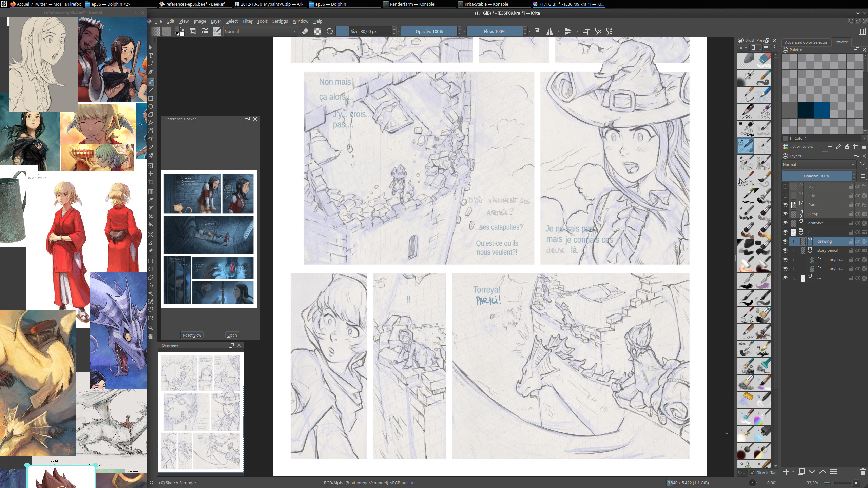
Task: Toggle eraser mode in toolbar
Action: (x=305, y=31)
